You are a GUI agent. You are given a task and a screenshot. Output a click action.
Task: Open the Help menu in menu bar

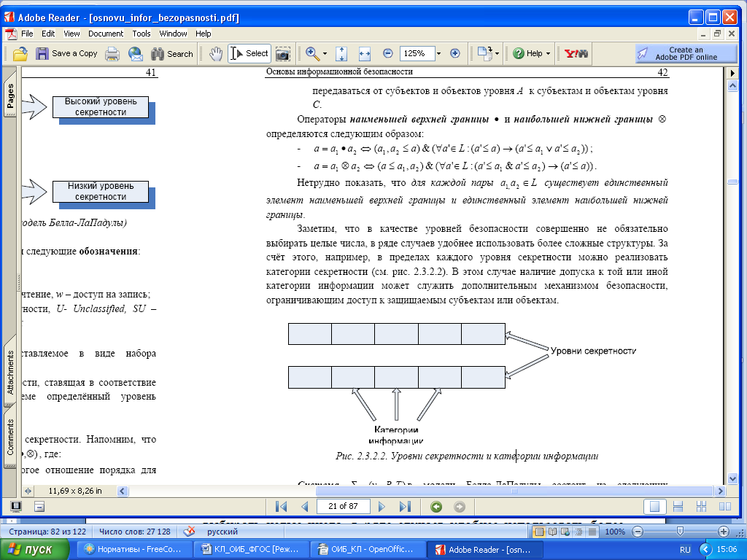(203, 34)
